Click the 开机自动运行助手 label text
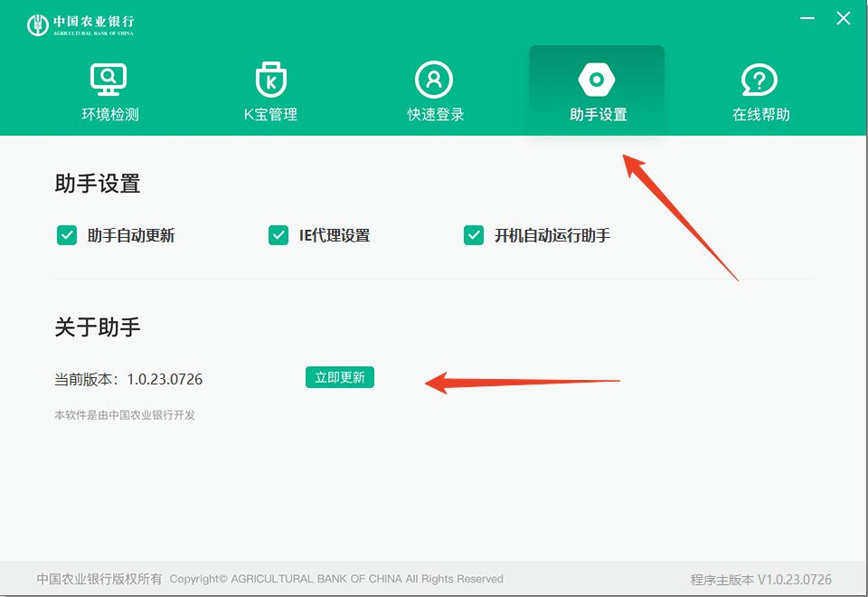This screenshot has height=597, width=868. point(552,236)
